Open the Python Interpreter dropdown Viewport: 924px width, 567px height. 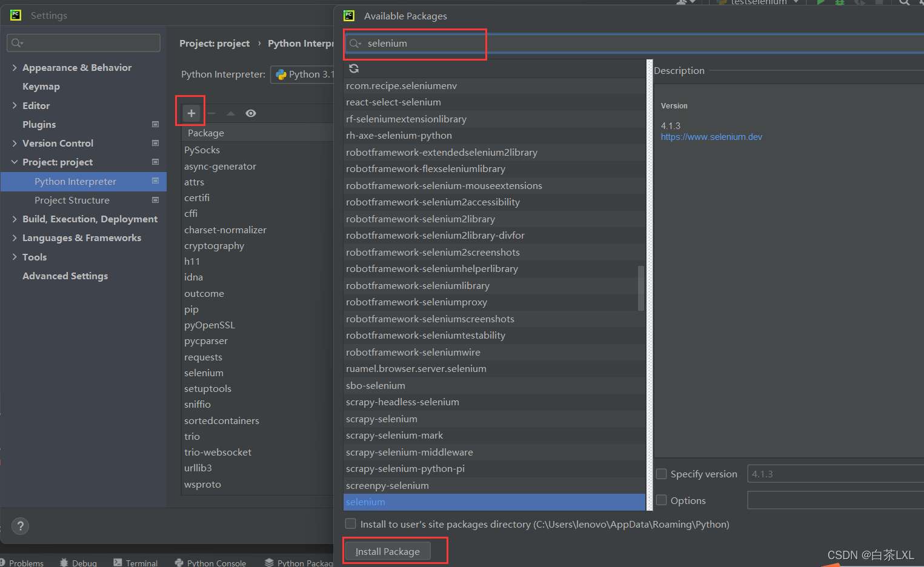pos(302,74)
